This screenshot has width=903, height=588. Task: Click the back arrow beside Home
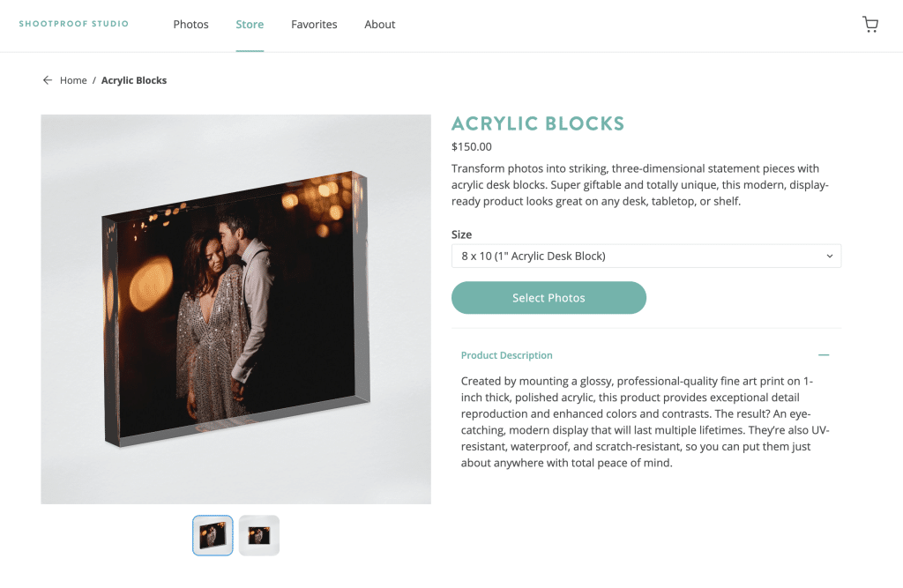pos(48,80)
